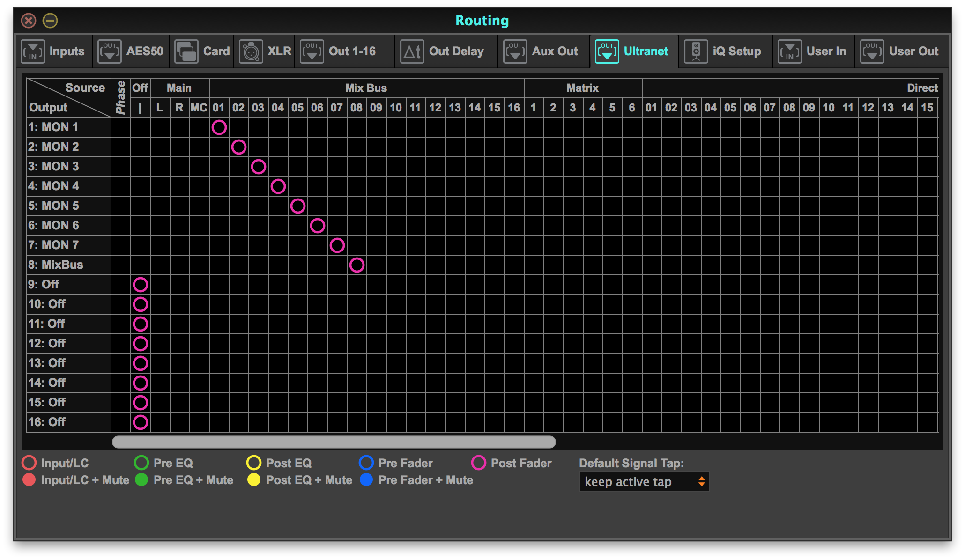Click the Input/LC + Mute legend option
The width and height of the screenshot is (965, 560).
point(29,480)
